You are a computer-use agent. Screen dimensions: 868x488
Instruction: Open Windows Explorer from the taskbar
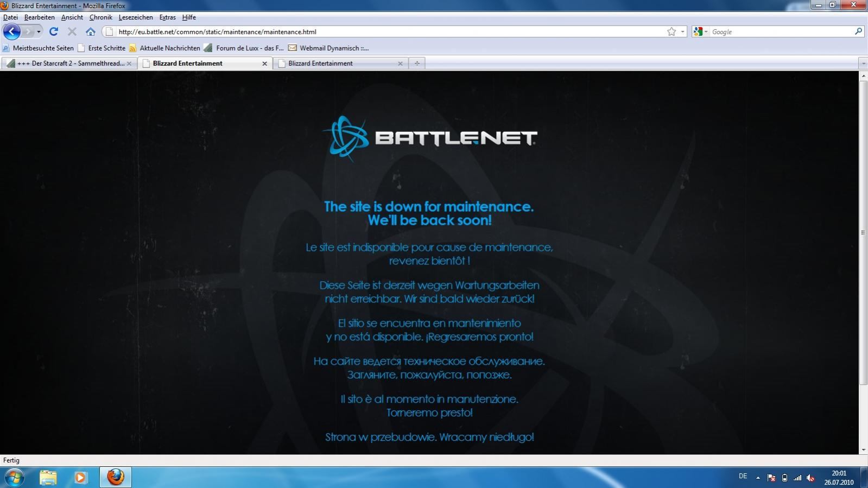tap(48, 477)
